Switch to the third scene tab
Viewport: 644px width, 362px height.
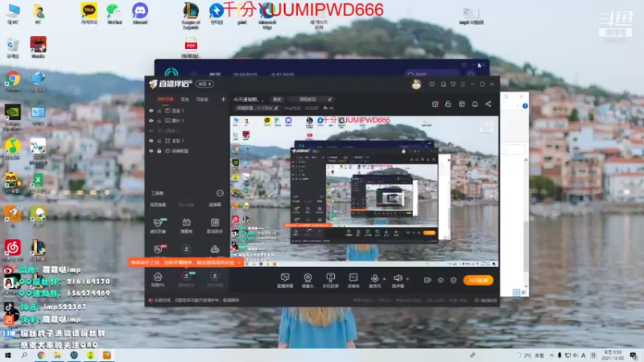pyautogui.click(x=202, y=99)
